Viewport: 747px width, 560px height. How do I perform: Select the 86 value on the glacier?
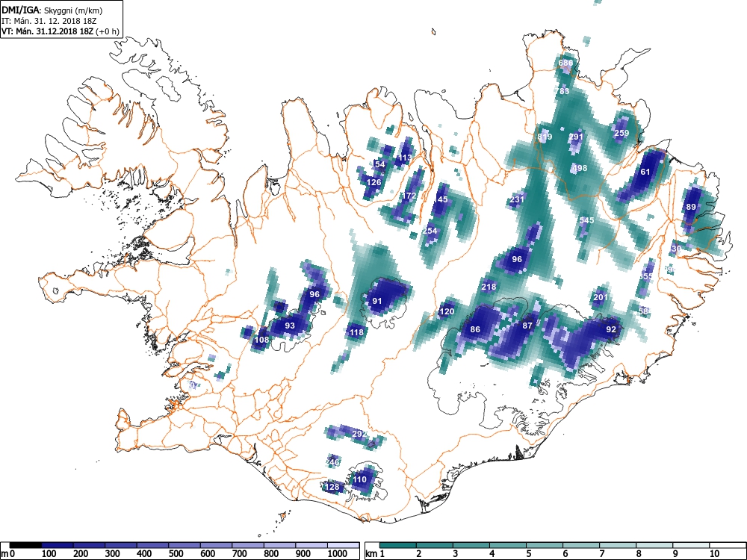[475, 329]
